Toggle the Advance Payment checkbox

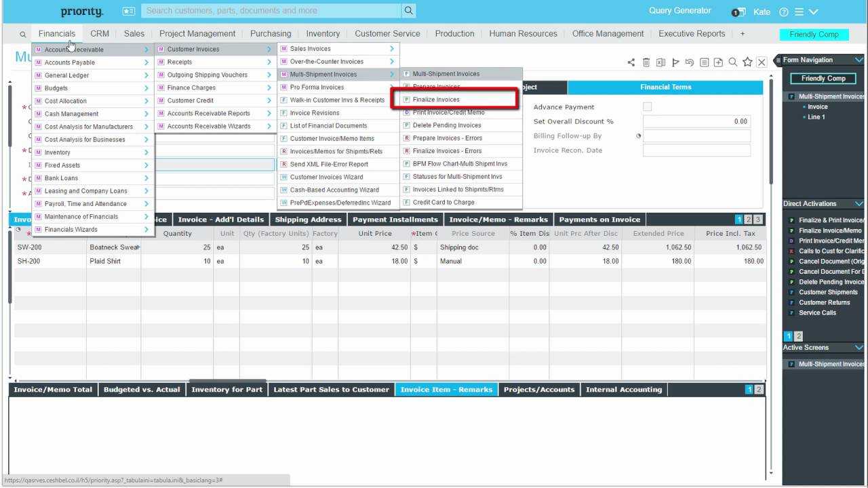coord(647,107)
